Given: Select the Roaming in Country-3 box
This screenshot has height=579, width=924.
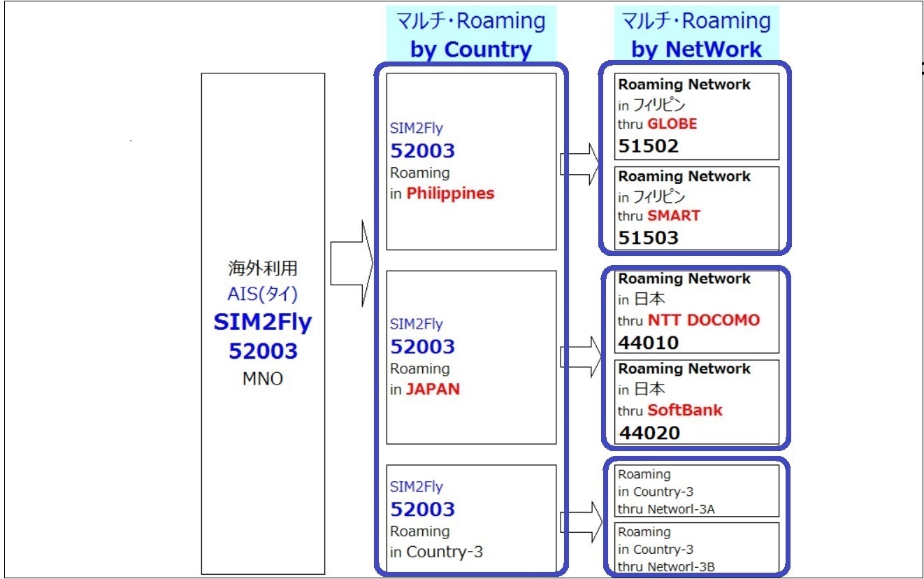Looking at the screenshot, I should click(471, 518).
